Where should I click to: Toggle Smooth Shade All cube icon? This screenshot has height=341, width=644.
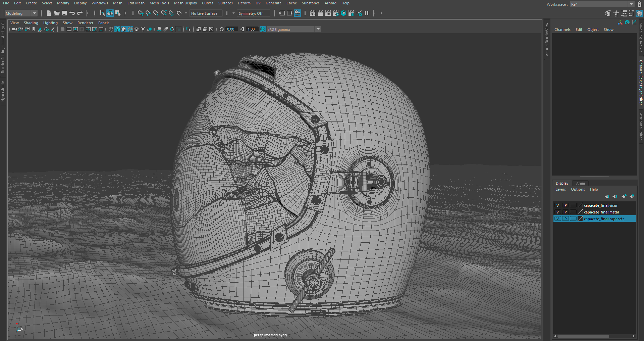(118, 29)
